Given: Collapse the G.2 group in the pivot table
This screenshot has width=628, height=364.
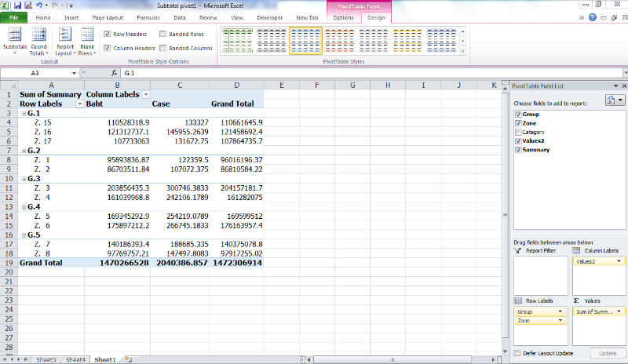Looking at the screenshot, I should pos(23,150).
